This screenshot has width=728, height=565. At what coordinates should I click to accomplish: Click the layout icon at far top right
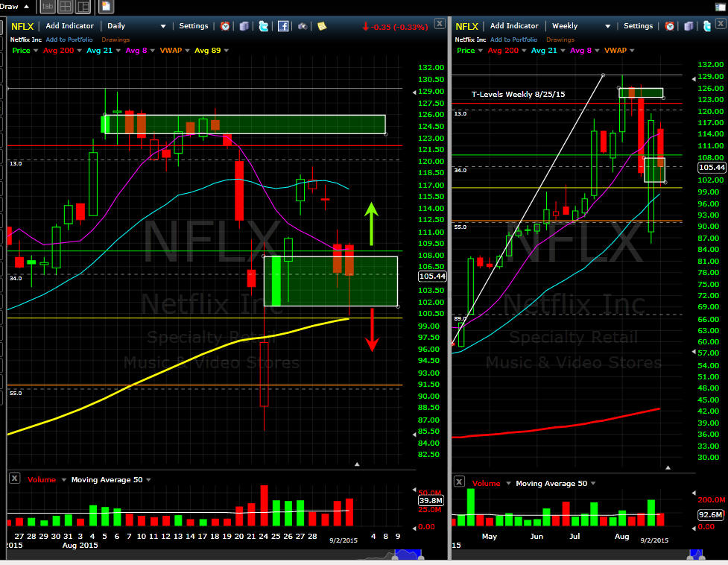coord(720,7)
